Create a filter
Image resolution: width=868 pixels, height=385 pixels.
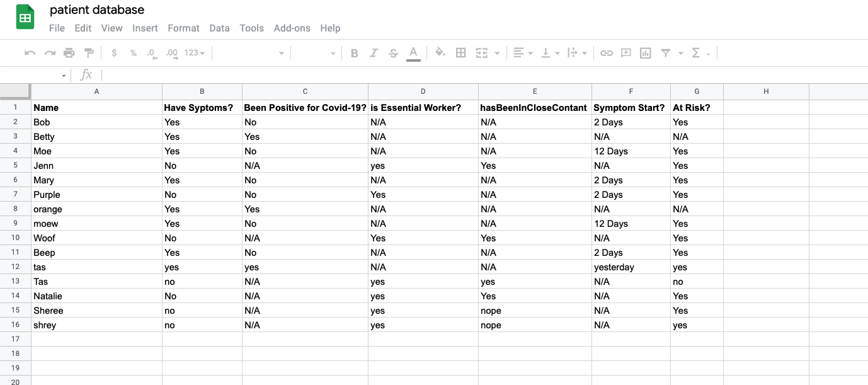pyautogui.click(x=666, y=54)
